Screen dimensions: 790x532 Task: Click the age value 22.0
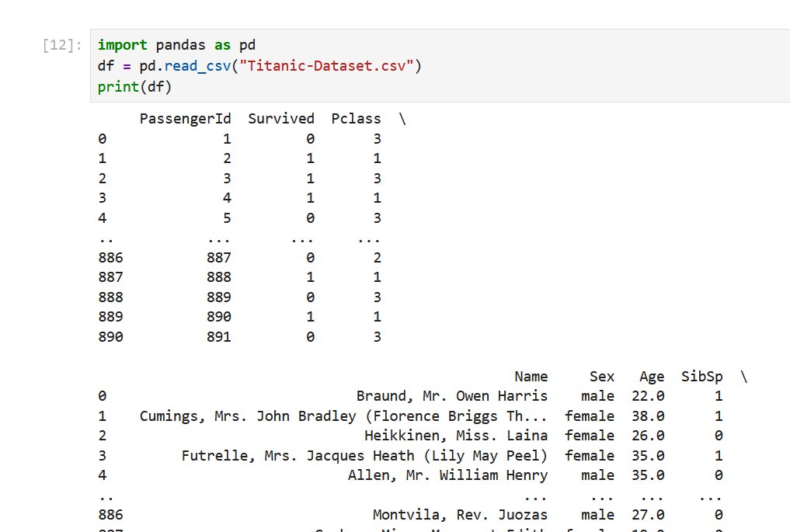point(648,396)
